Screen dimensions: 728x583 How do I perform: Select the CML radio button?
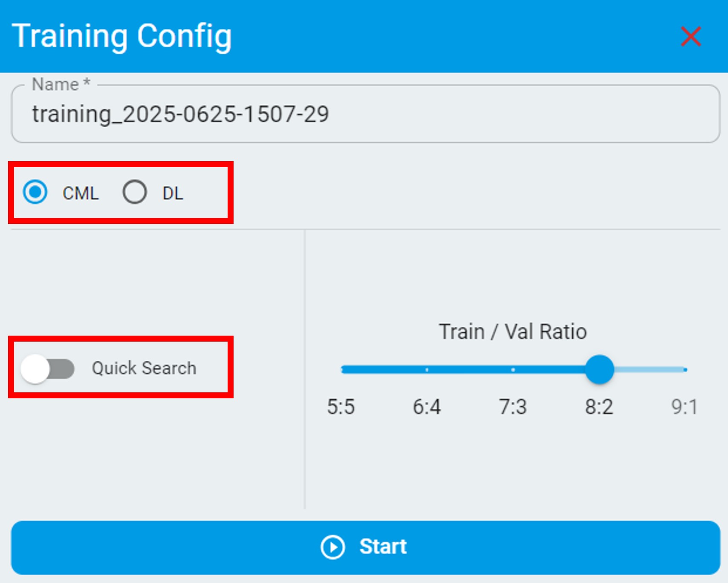35,192
